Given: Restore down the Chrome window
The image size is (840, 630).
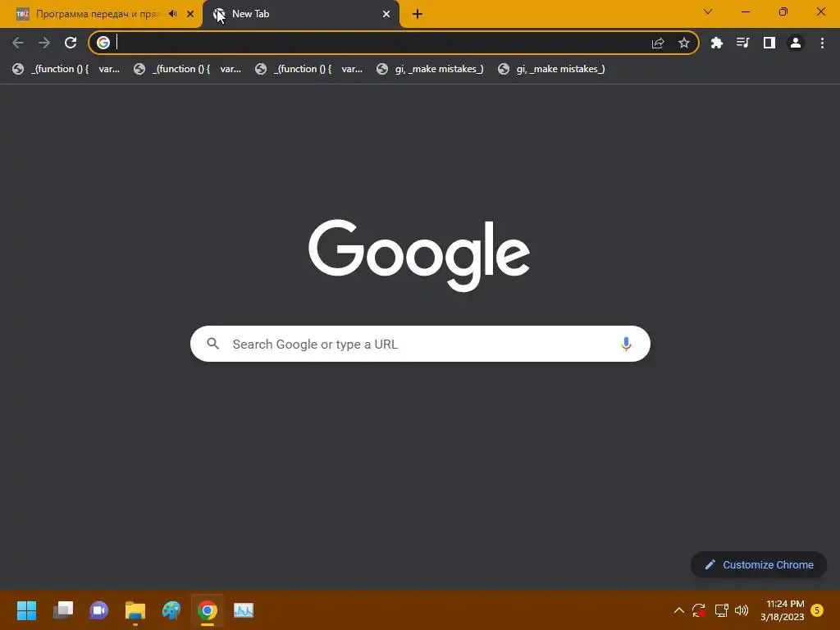Looking at the screenshot, I should (783, 11).
